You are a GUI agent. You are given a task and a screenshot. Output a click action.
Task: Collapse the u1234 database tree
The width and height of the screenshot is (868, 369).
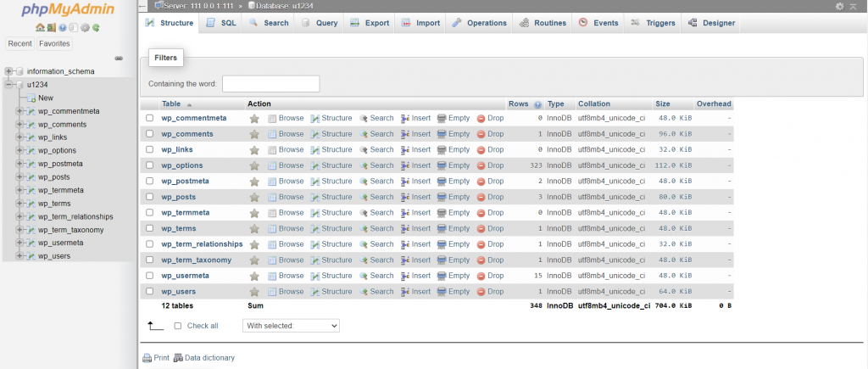point(8,85)
